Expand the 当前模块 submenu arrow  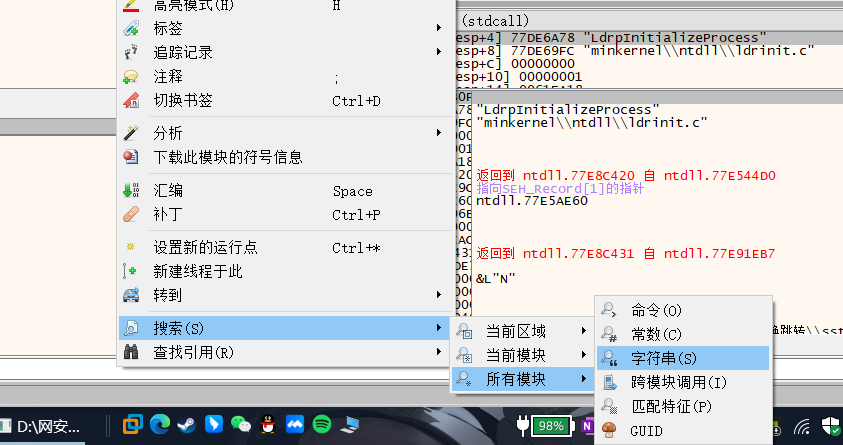coord(584,355)
